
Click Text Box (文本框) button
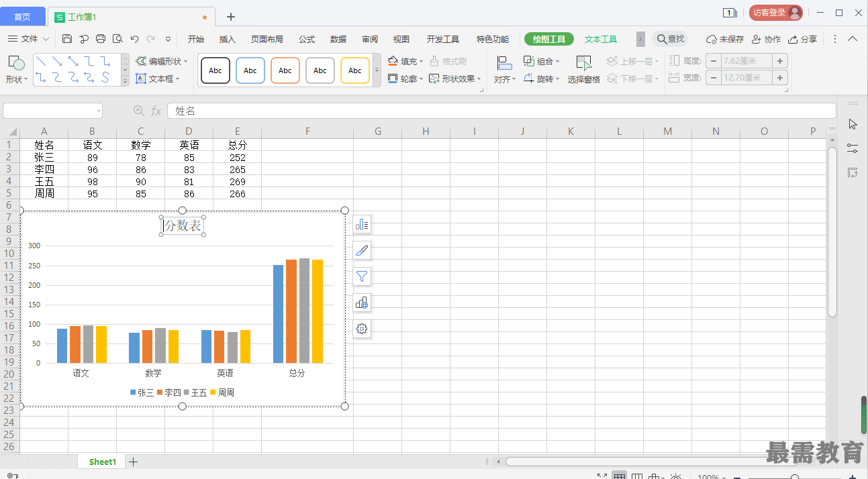pos(158,78)
